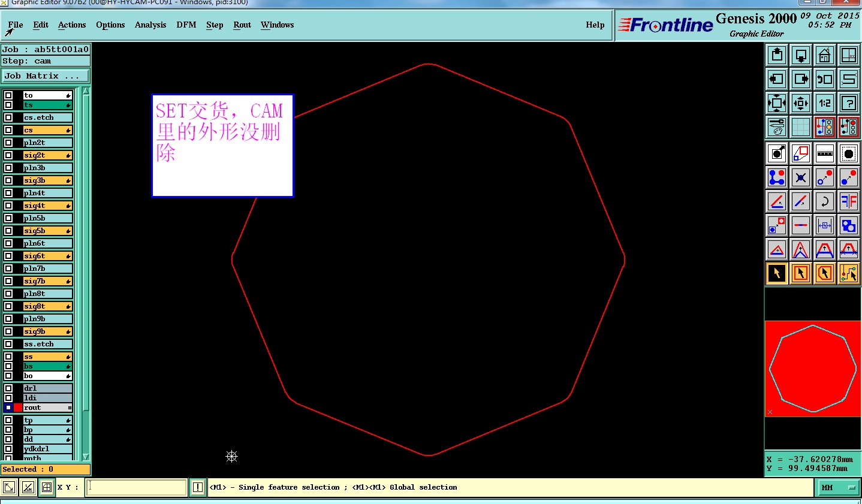The width and height of the screenshot is (862, 504).
Task: Tick the display checkbox for layer ss.etch
Action: click(8, 344)
